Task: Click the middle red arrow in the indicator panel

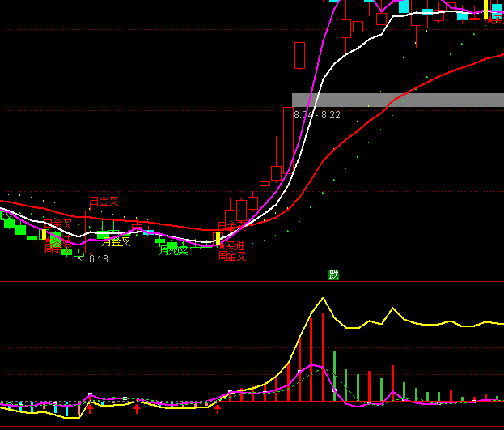Action: (x=137, y=410)
